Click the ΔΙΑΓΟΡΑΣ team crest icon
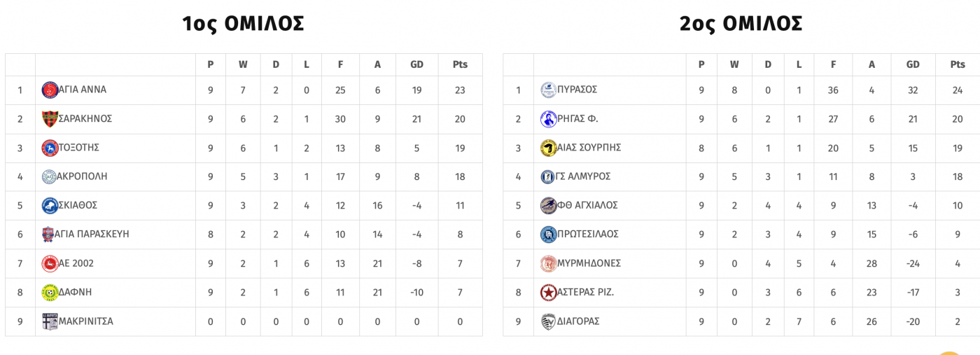Screen dimensions: 980x355 coord(548,321)
